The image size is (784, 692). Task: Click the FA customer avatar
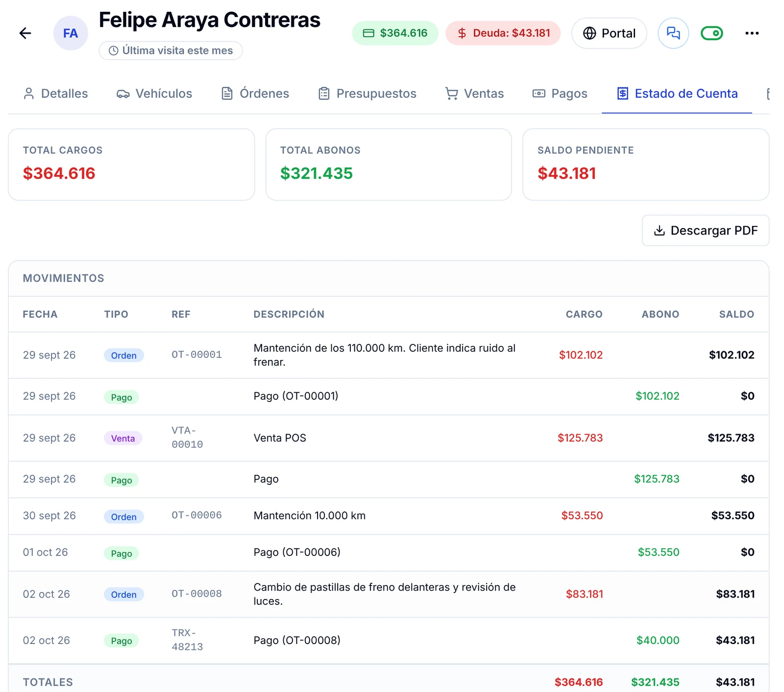71,33
